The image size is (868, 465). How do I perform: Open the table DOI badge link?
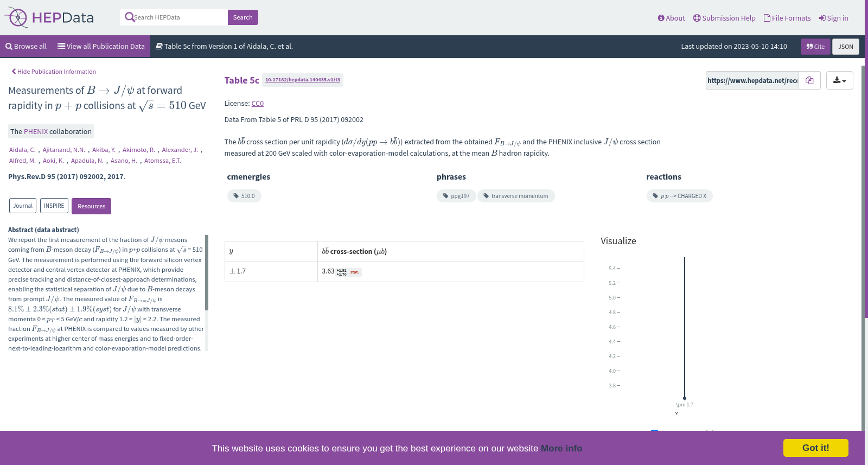tap(303, 80)
